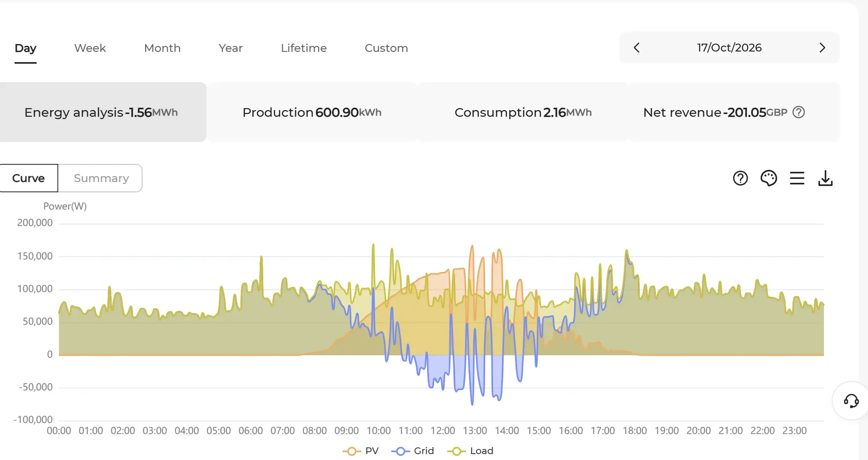Open chart list menu icon
The image size is (868, 460).
pos(797,178)
